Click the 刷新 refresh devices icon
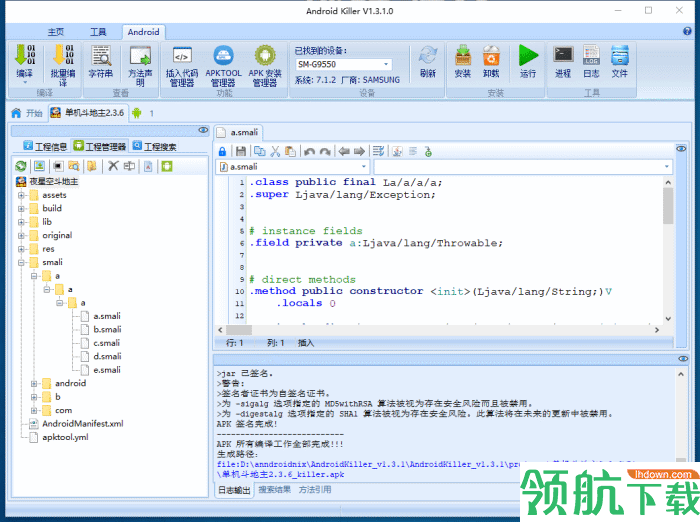Viewport: 700px width, 522px height. (428, 55)
